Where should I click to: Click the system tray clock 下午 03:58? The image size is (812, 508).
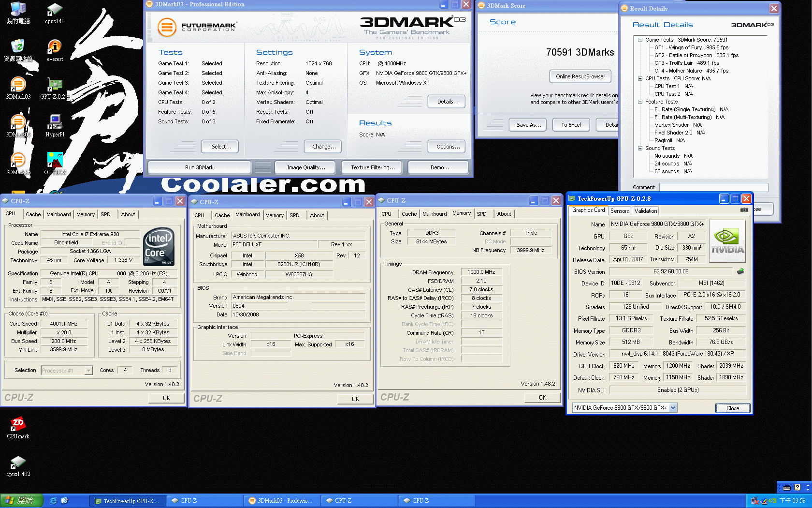tap(792, 501)
